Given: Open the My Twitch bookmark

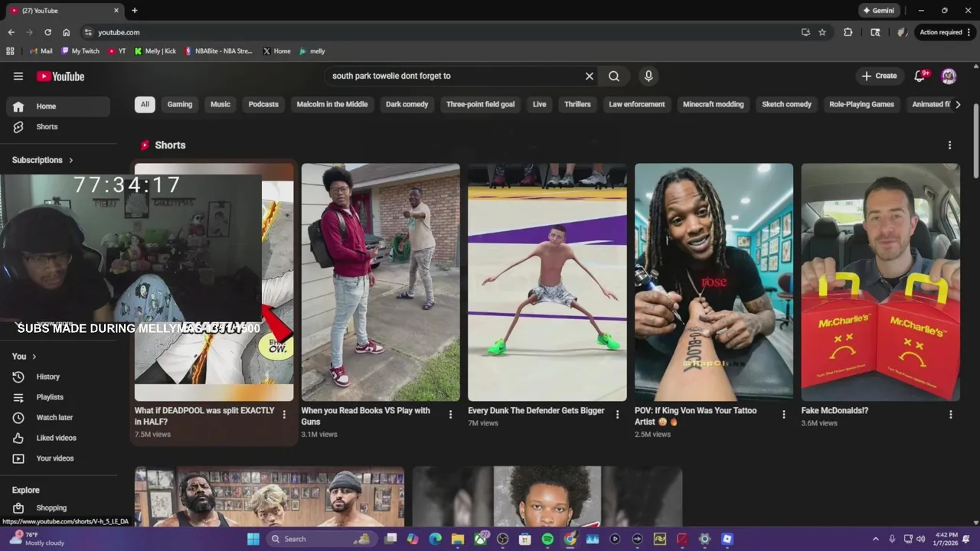Looking at the screenshot, I should tap(80, 51).
